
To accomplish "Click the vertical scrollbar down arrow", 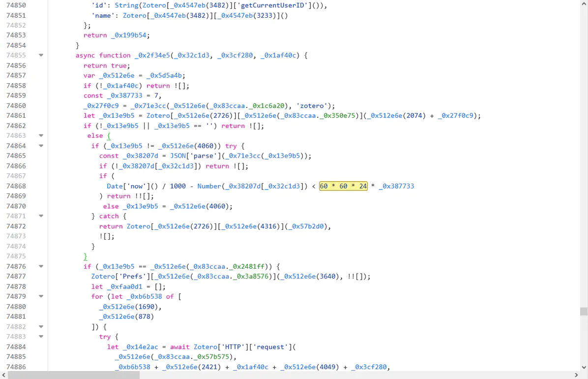I will (x=584, y=367).
